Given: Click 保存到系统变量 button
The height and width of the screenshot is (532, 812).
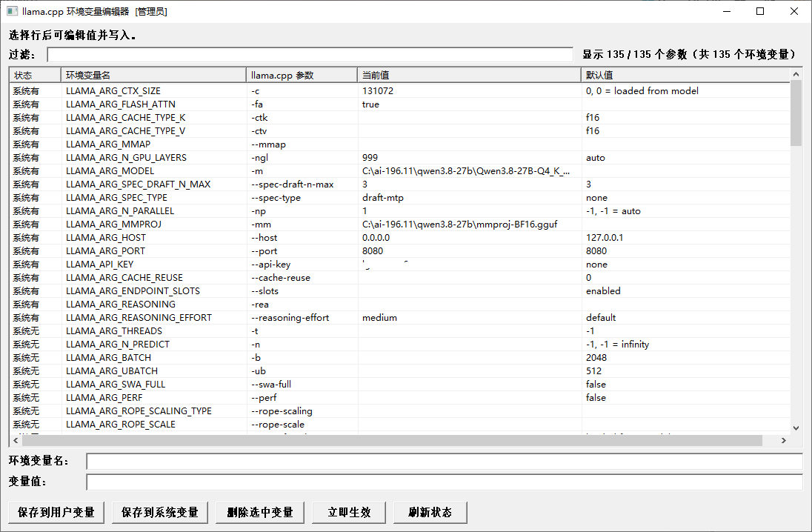Looking at the screenshot, I should click(x=159, y=512).
